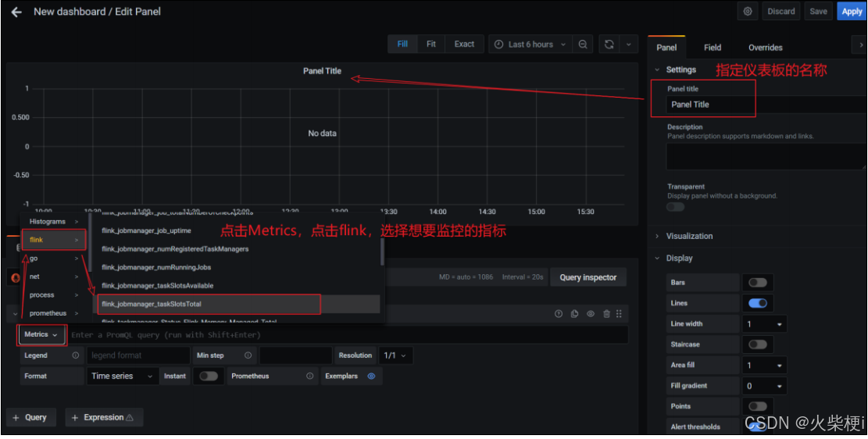Toggle the Instant switch
Image resolution: width=868 pixels, height=439 pixels.
click(x=209, y=376)
